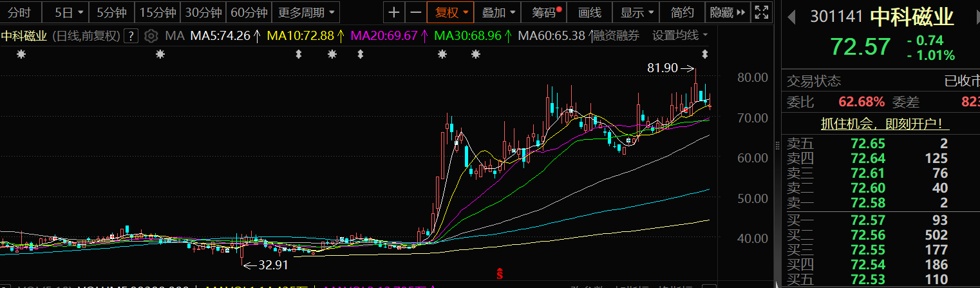
Task: Click the zoom out minus button
Action: (x=416, y=12)
